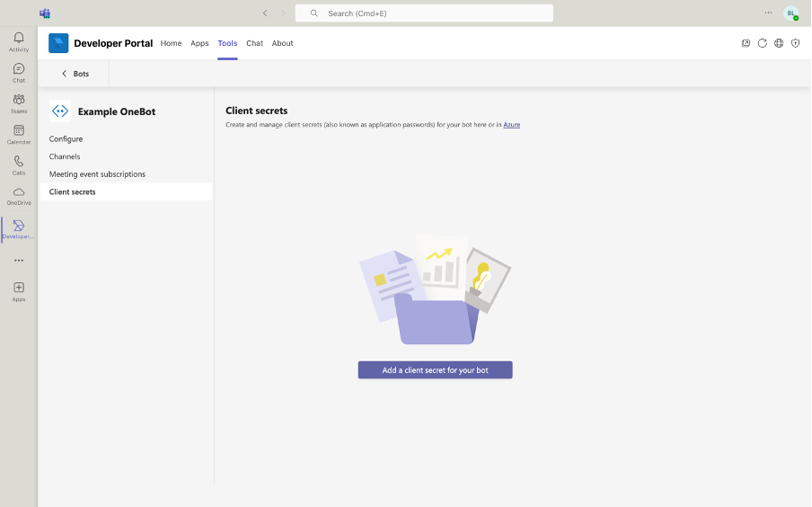The height and width of the screenshot is (507, 812).
Task: Pop out the app in new window
Action: pos(746,43)
